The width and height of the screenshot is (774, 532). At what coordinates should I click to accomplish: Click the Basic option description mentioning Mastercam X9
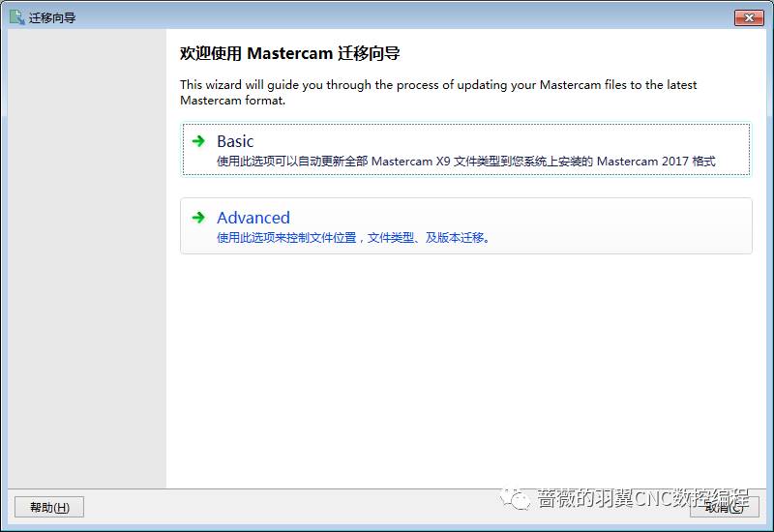coord(466,162)
